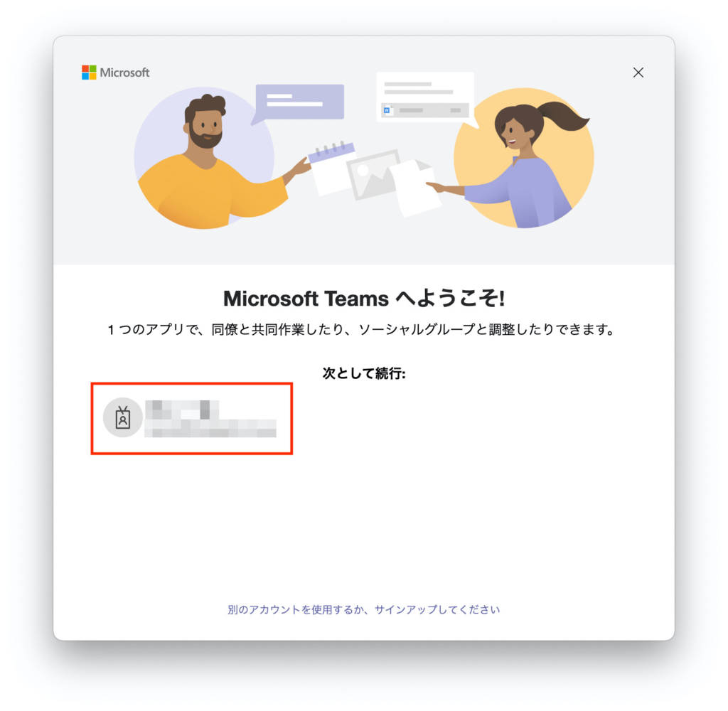Click the gray file bar inside document card
728x711 pixels.
tap(425, 110)
